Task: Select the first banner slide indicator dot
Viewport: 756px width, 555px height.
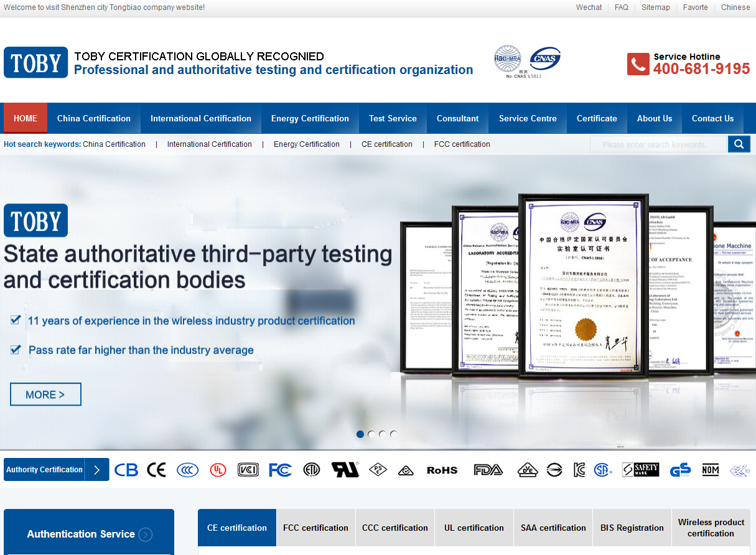Action: point(360,434)
